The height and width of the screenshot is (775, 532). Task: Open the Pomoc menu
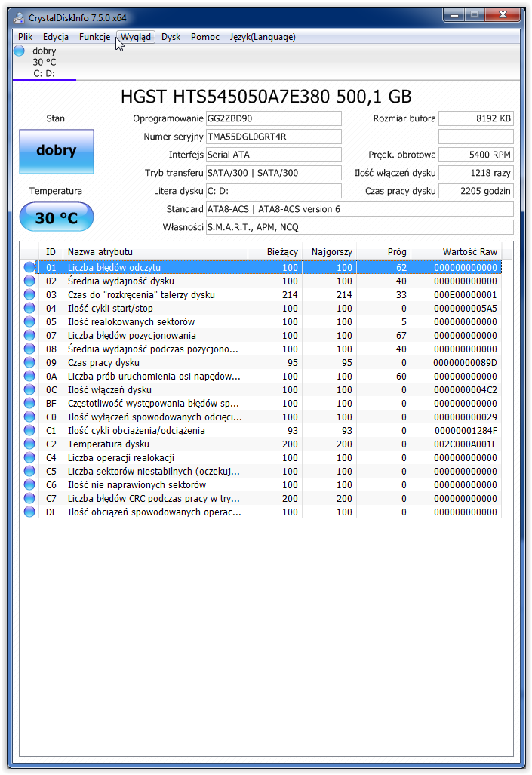[x=204, y=37]
